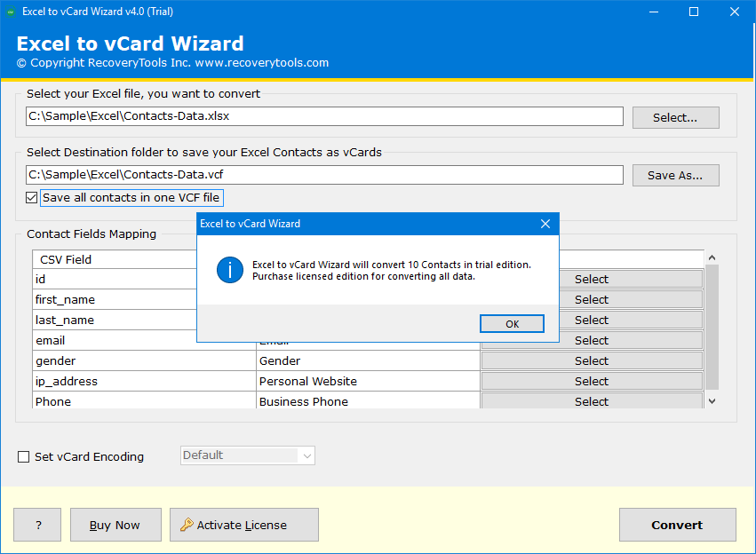
Task: Click Select button in gender row
Action: pos(592,360)
